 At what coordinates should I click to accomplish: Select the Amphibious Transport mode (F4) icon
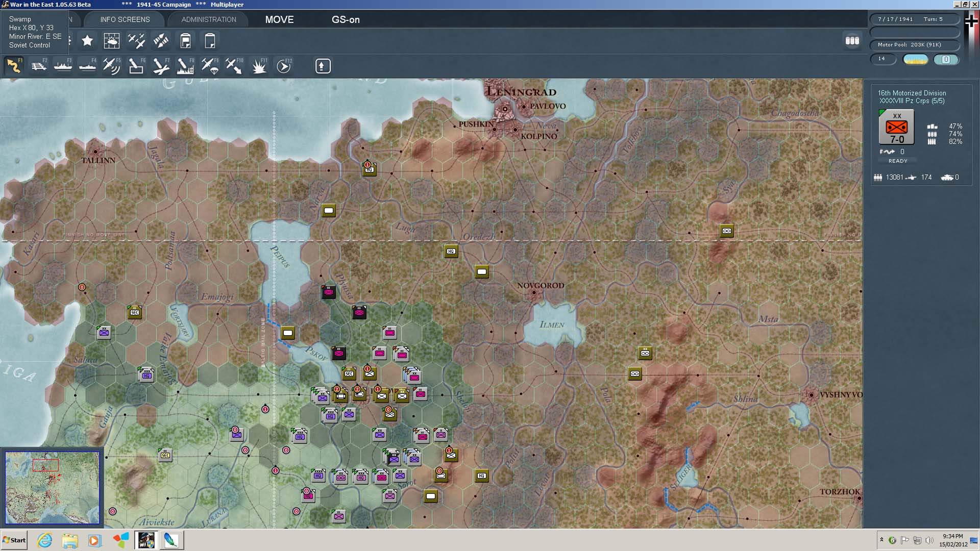(x=87, y=66)
